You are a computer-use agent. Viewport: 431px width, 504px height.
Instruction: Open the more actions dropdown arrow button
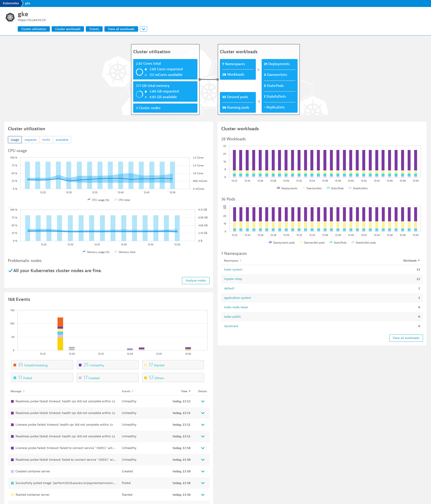(143, 29)
